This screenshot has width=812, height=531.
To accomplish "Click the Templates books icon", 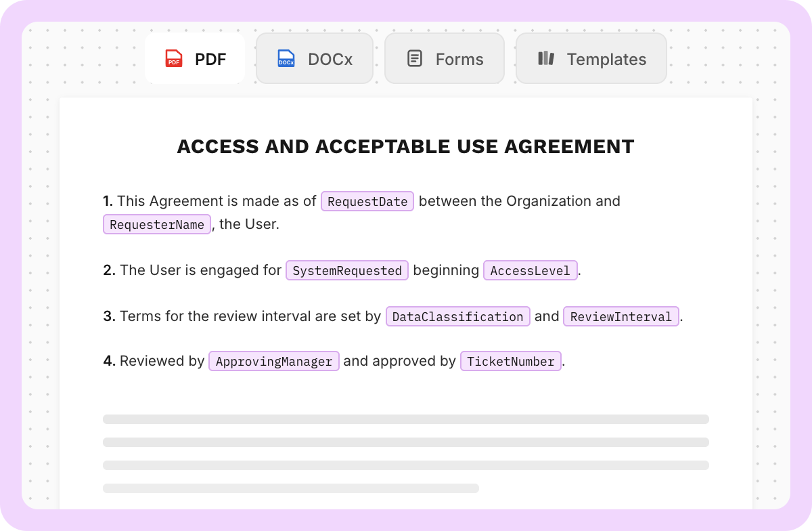I will (x=546, y=59).
